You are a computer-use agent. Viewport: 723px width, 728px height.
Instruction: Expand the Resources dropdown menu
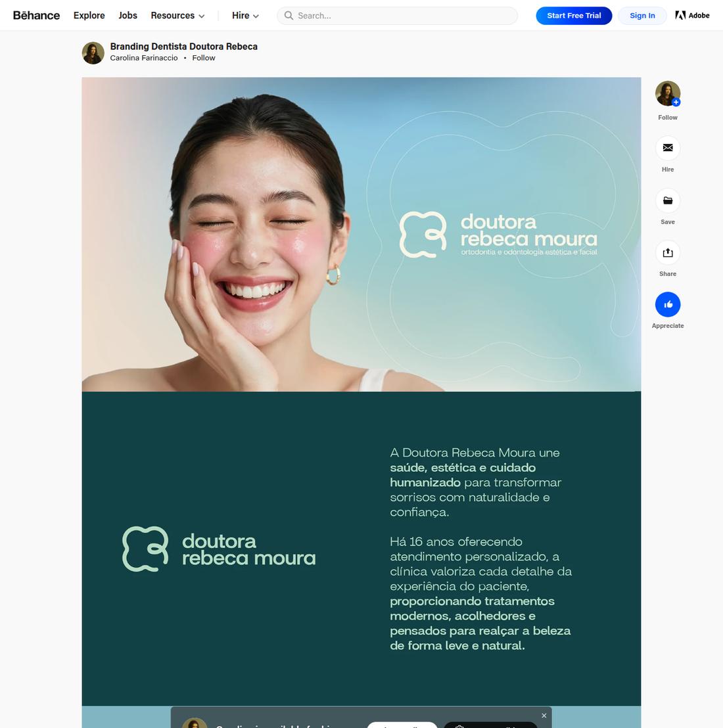pyautogui.click(x=177, y=15)
